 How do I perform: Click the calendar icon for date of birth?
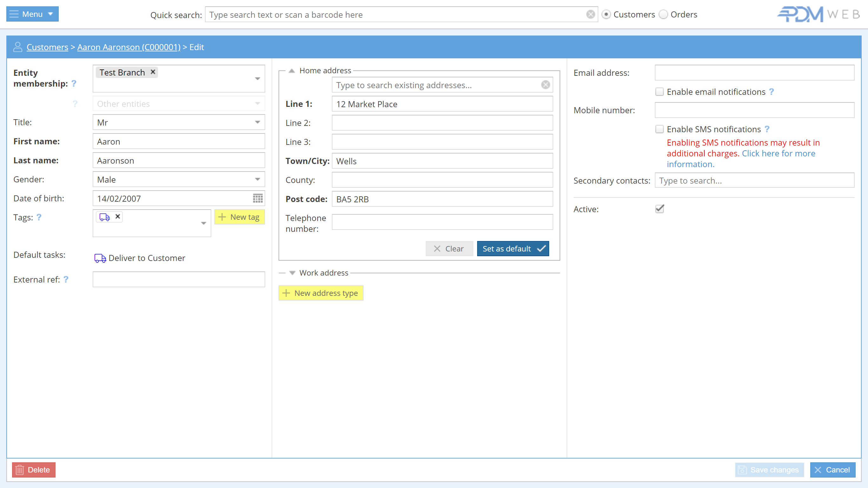258,198
